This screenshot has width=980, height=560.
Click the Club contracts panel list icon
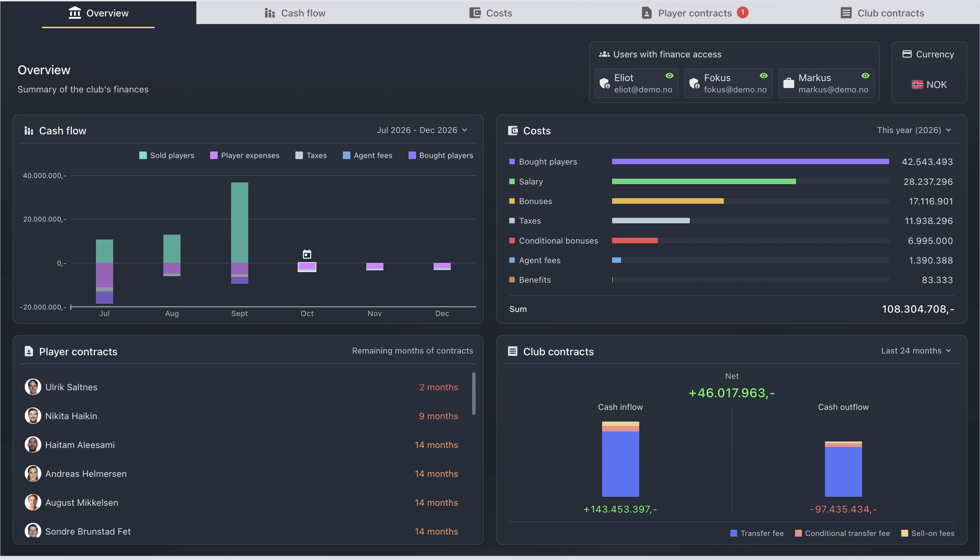click(x=513, y=351)
